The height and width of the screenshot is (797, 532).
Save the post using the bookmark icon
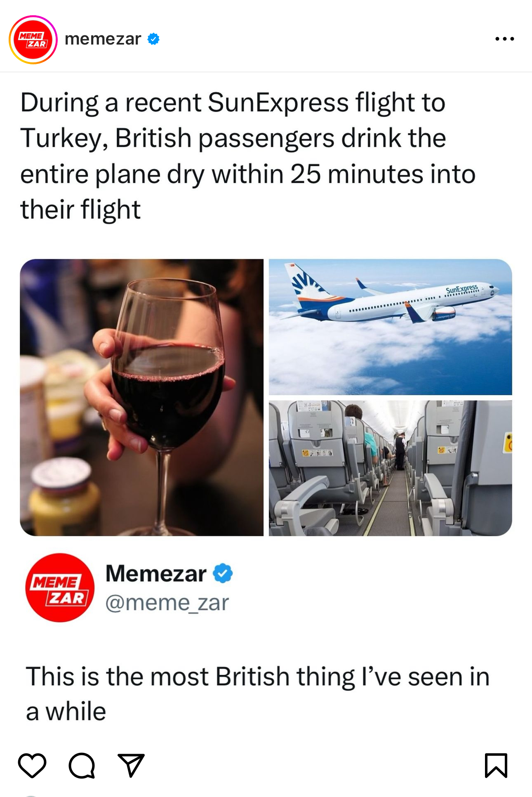pos(496,765)
